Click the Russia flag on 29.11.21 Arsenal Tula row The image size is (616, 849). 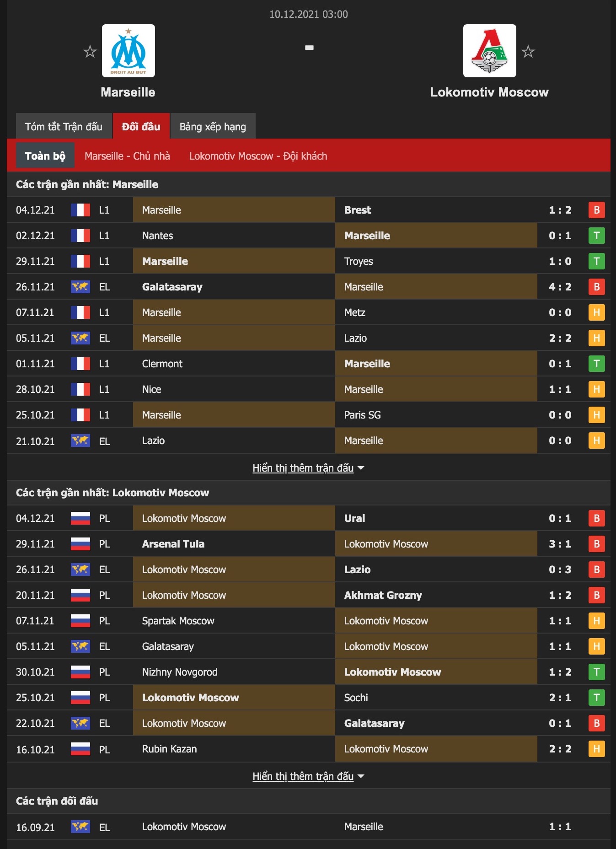coord(80,544)
